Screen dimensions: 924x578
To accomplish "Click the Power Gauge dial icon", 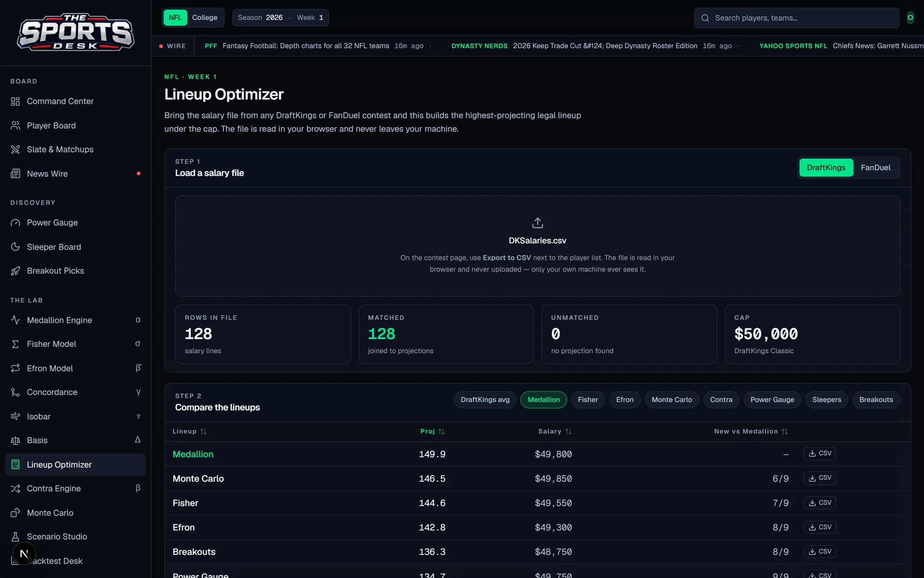I will [15, 223].
